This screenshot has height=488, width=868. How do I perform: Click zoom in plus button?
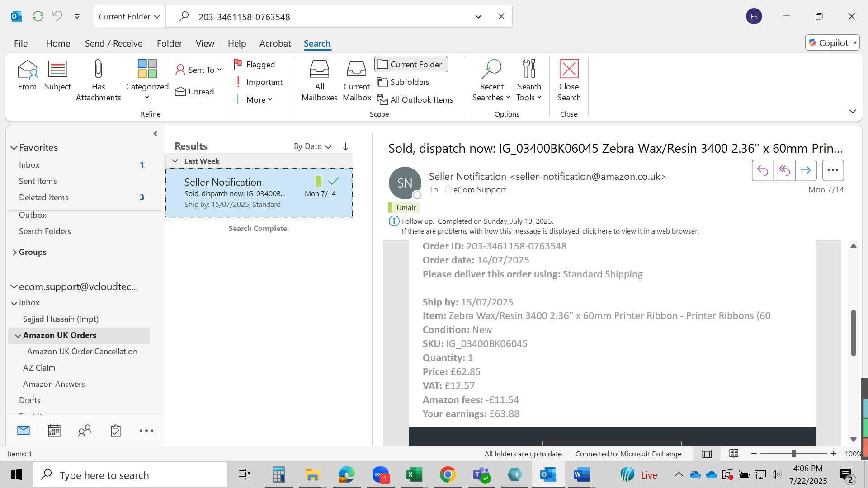(834, 453)
